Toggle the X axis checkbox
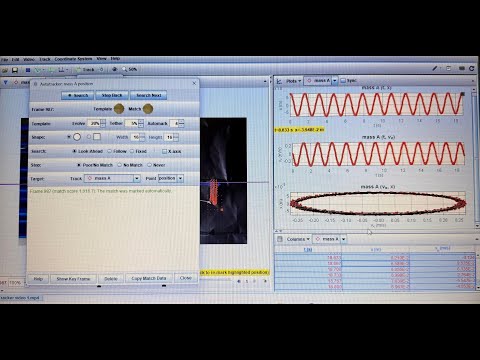This screenshot has width=480, height=360. [164, 151]
